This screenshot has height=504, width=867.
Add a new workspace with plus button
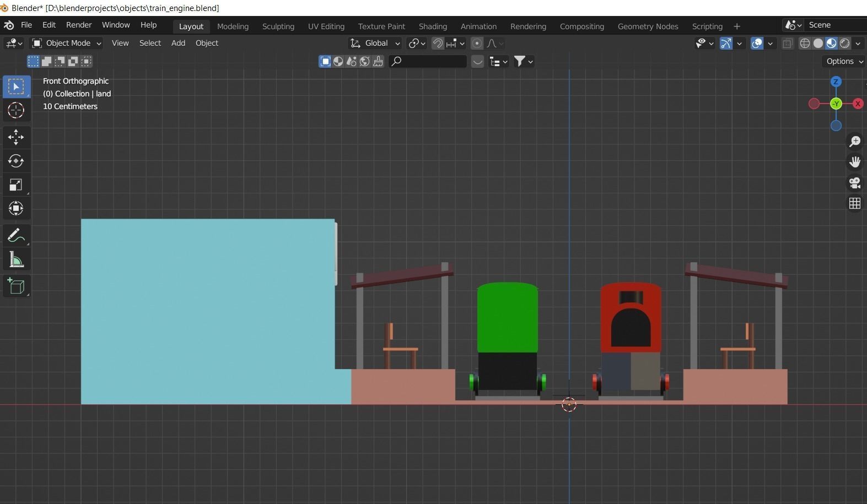pyautogui.click(x=737, y=26)
